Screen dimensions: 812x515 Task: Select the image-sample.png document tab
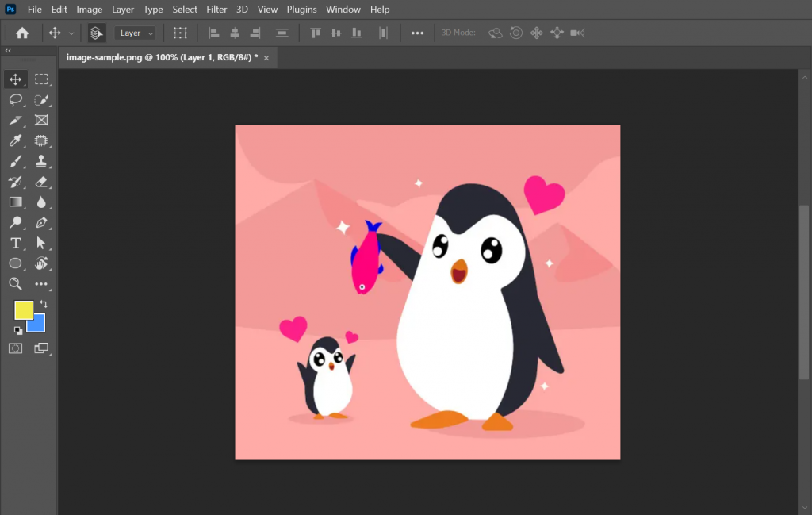point(159,57)
